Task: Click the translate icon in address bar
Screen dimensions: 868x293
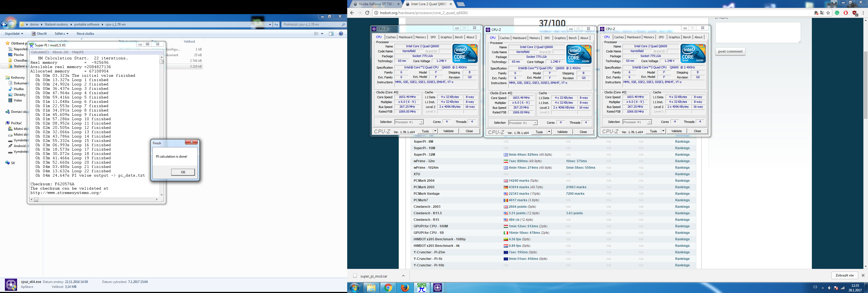Action: click(822, 13)
